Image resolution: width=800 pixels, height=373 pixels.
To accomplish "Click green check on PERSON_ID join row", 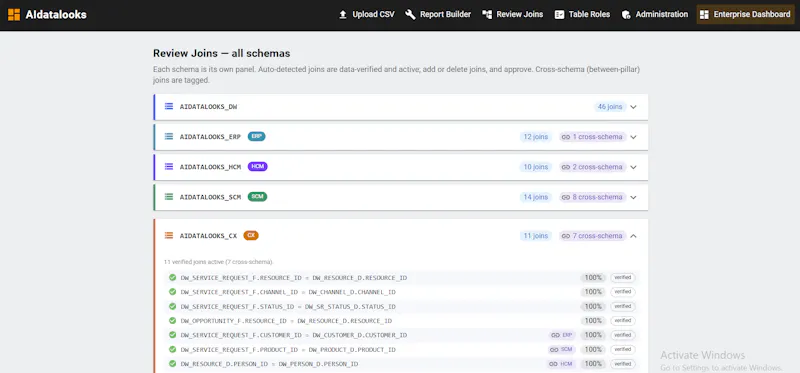I will click(172, 364).
